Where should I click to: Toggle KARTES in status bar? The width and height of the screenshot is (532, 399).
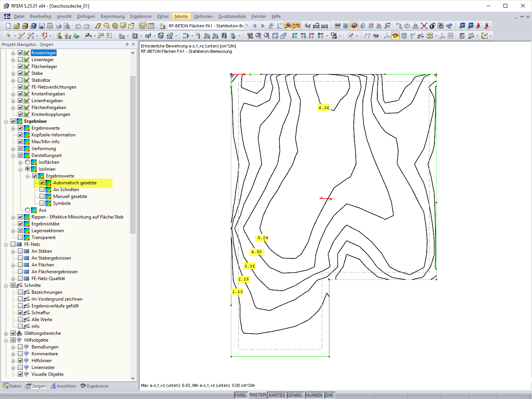[277, 395]
